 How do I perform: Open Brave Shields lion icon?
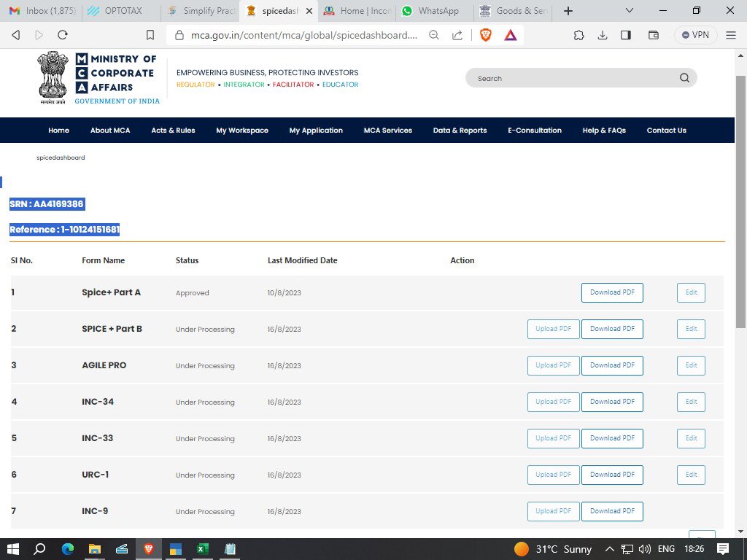pos(485,35)
